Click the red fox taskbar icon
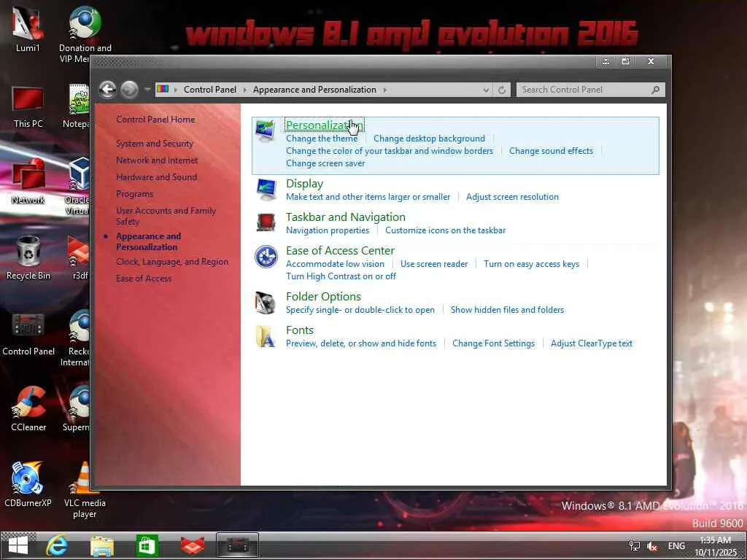 (193, 545)
